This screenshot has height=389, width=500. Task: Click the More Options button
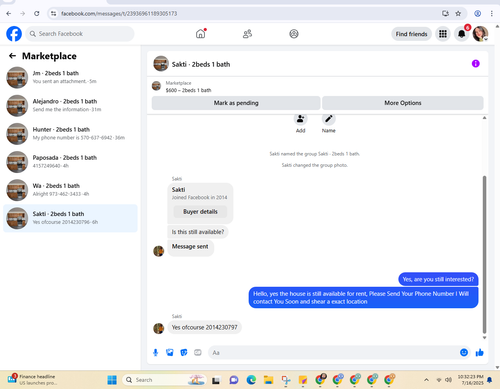coord(403,103)
